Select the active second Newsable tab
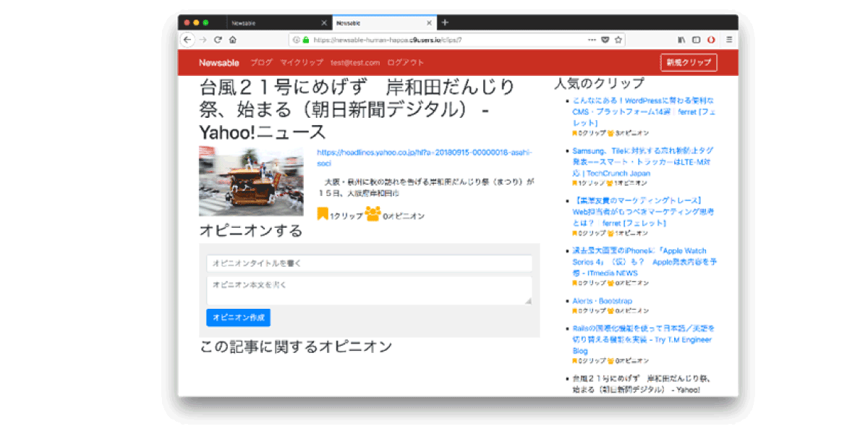868x434 pixels. click(385, 23)
